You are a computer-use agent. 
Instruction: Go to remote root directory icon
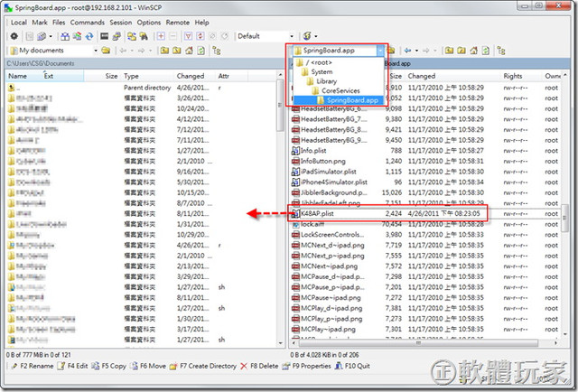point(461,51)
